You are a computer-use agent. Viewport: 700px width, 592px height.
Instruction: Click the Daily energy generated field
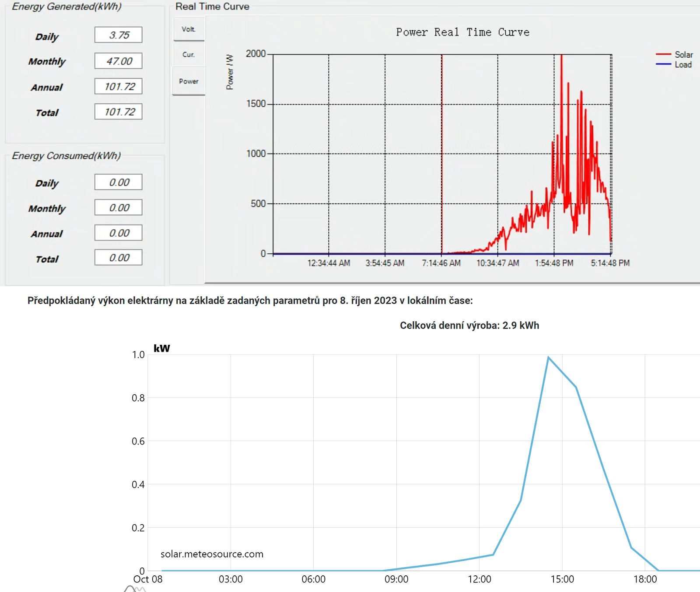click(x=119, y=35)
